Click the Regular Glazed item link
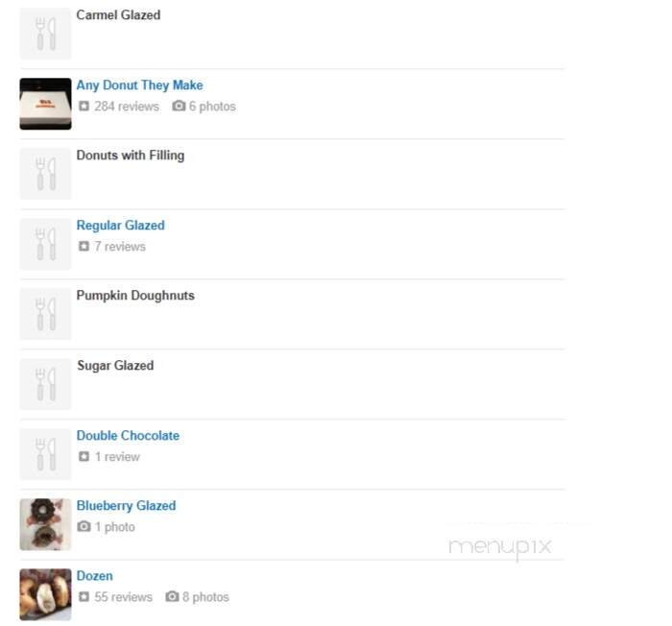Screen dimensions: 672x626 coord(120,226)
